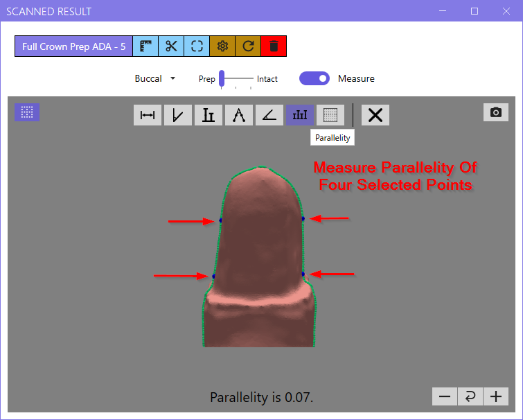Click the Prep-Intact slider handle
The height and width of the screenshot is (420, 523).
(222, 79)
